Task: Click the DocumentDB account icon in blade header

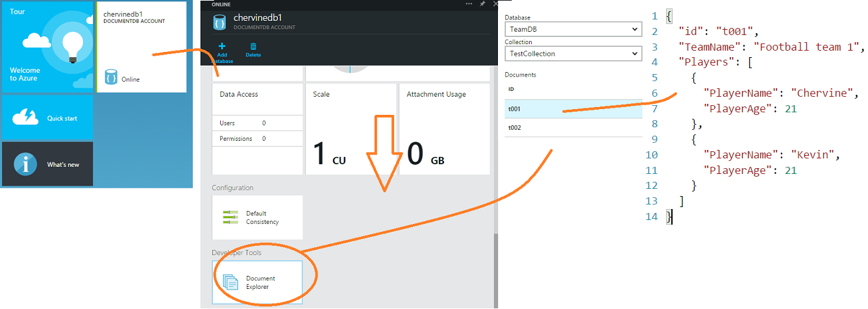Action: point(219,22)
